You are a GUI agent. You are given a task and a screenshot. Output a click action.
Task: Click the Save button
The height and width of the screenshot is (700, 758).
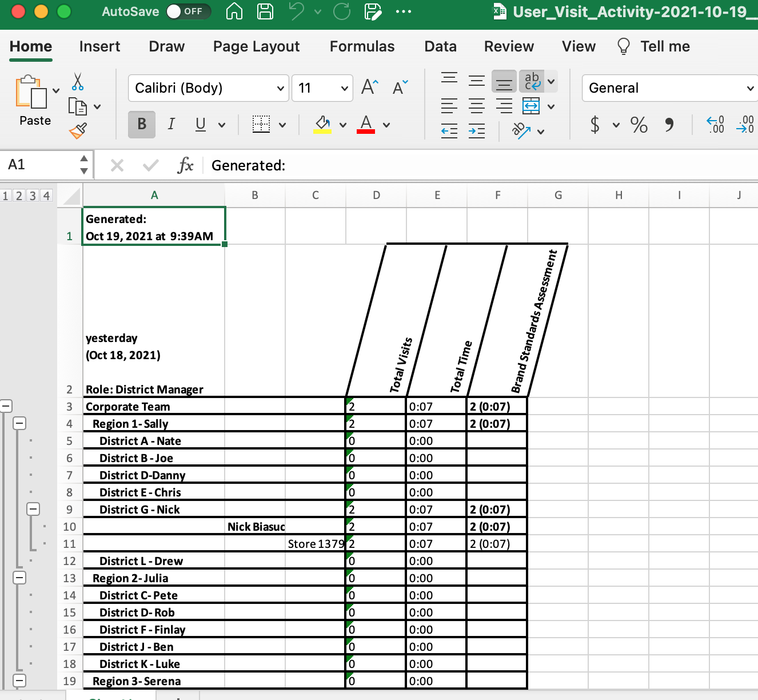(265, 11)
